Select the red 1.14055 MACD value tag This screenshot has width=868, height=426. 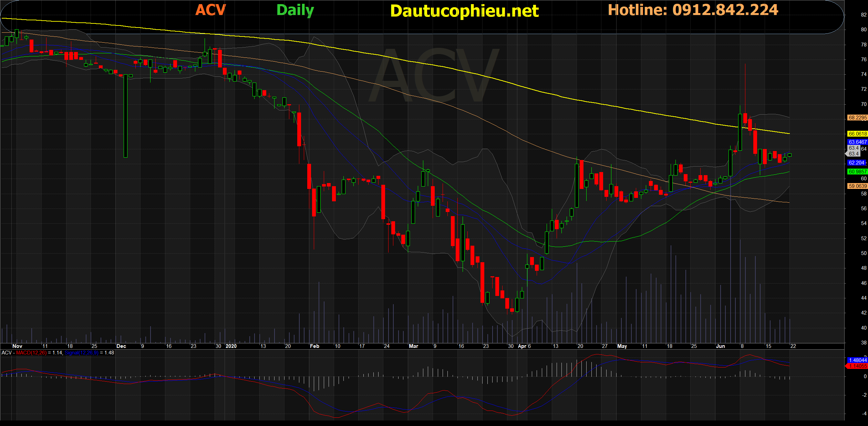pos(857,366)
